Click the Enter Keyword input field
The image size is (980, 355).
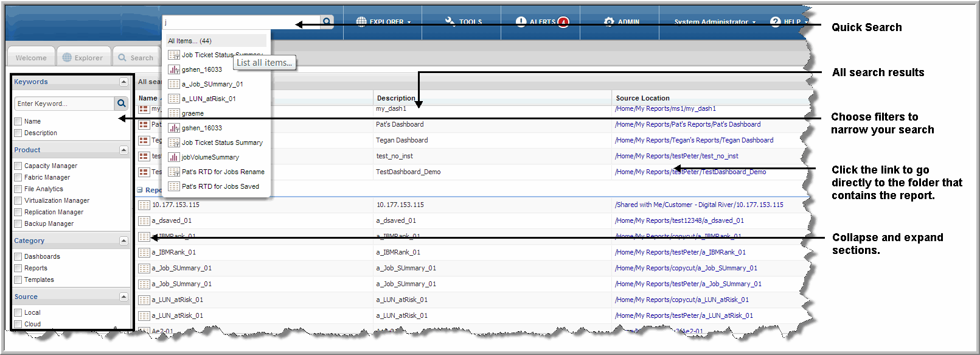click(64, 104)
